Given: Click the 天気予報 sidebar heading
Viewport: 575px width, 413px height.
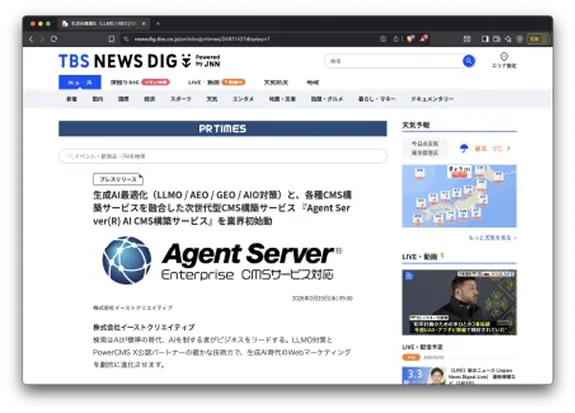Looking at the screenshot, I should [x=415, y=125].
